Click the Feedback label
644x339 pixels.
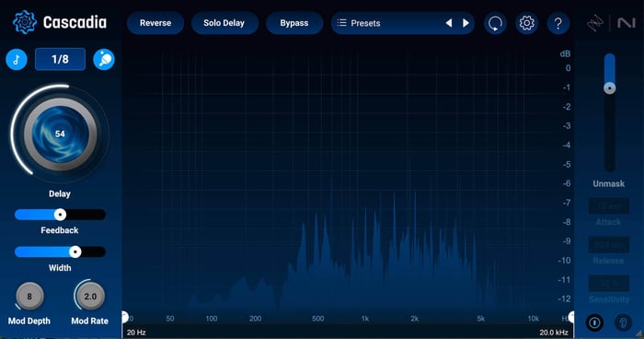[x=60, y=230]
